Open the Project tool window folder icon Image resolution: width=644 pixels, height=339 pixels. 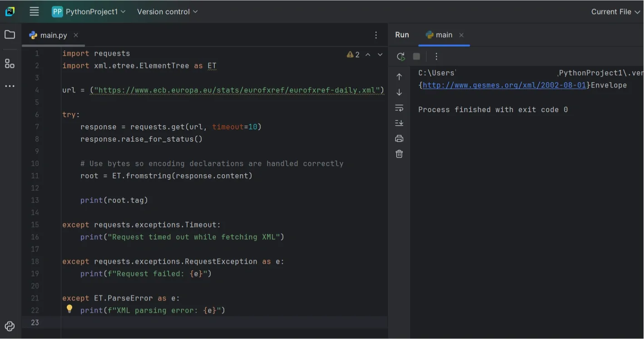[x=10, y=34]
